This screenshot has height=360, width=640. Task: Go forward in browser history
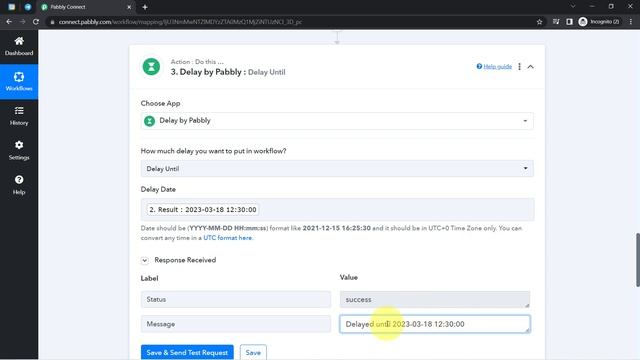(x=22, y=22)
